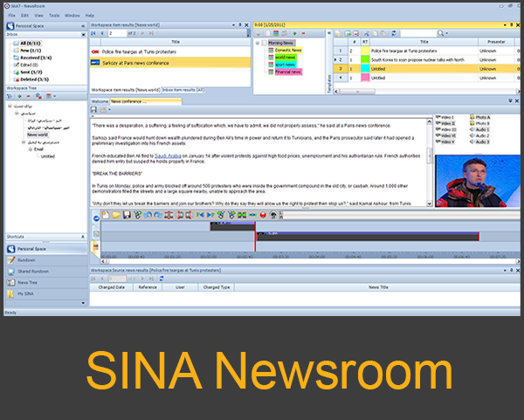This screenshot has height=420, width=524.
Task: Click yellow color cell in rundown row 1
Action: (x=365, y=51)
